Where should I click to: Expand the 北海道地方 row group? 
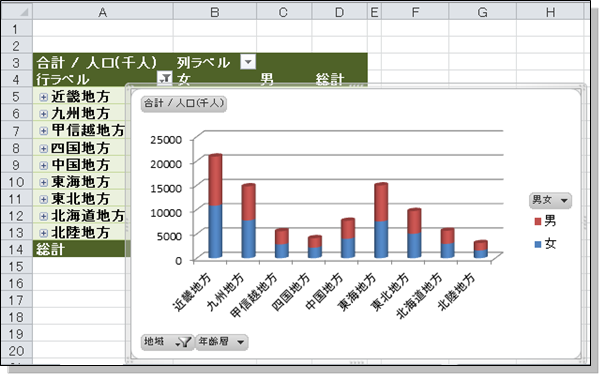click(x=44, y=216)
